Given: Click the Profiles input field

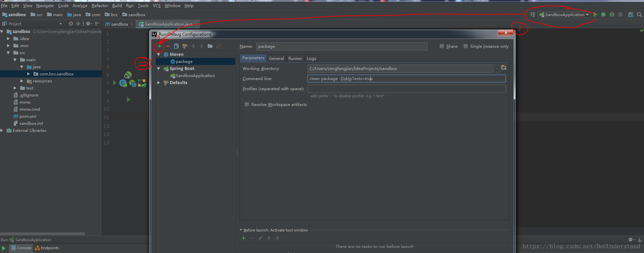Looking at the screenshot, I should (406, 88).
